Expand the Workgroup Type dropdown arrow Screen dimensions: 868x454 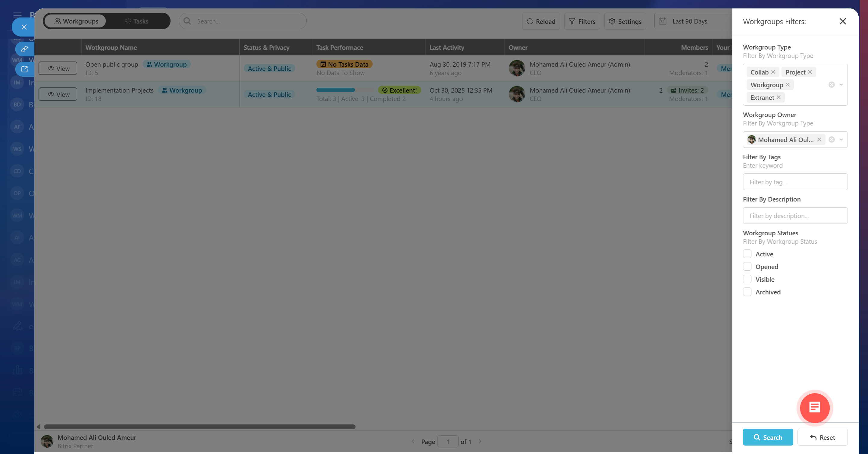click(x=841, y=85)
